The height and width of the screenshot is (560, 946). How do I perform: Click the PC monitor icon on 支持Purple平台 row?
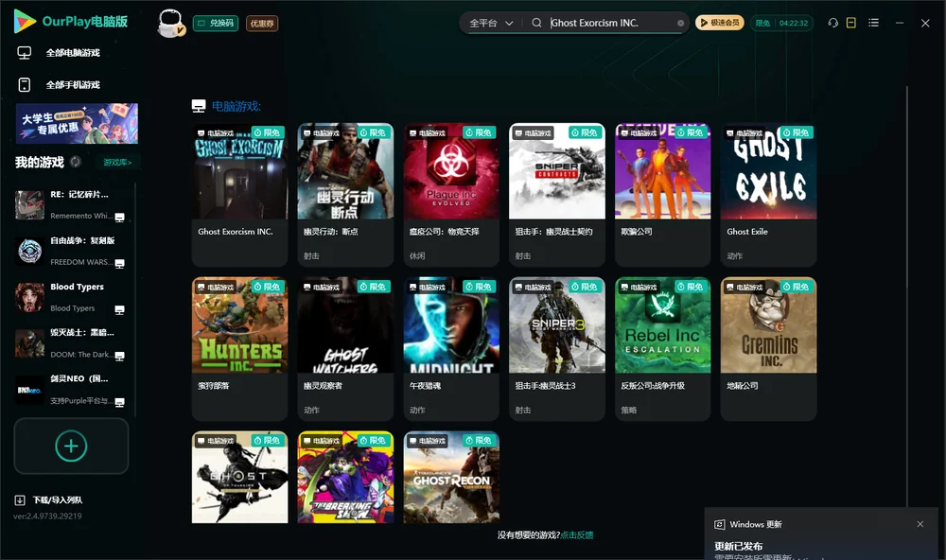(x=119, y=403)
